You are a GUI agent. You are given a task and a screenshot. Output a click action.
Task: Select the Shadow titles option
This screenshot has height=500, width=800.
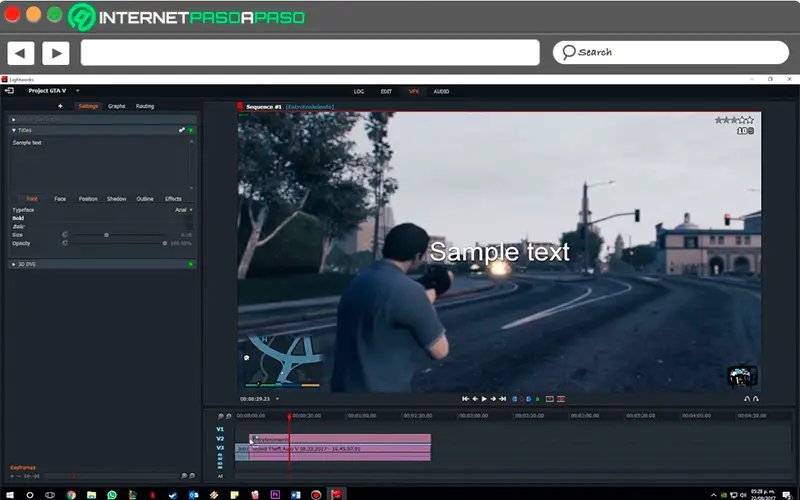pyautogui.click(x=117, y=199)
